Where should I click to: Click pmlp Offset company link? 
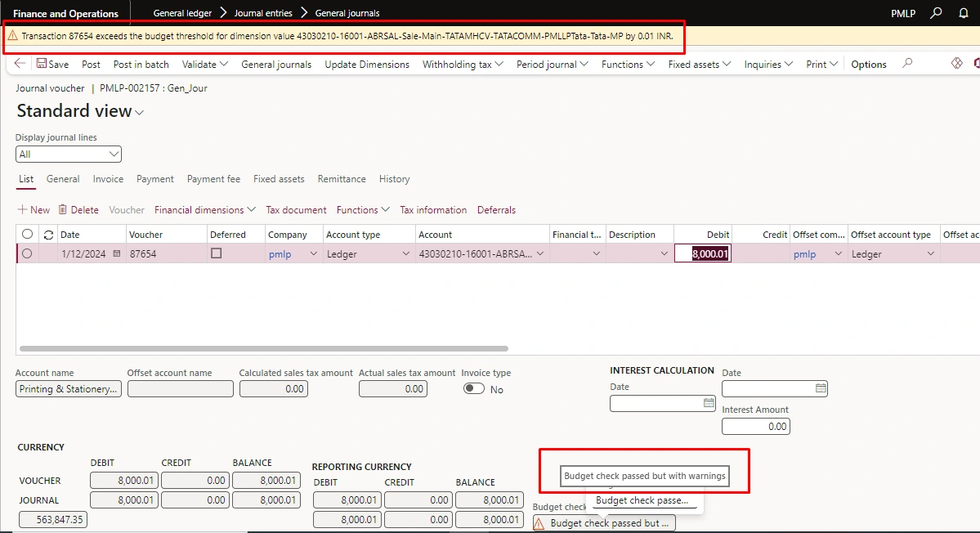[804, 253]
